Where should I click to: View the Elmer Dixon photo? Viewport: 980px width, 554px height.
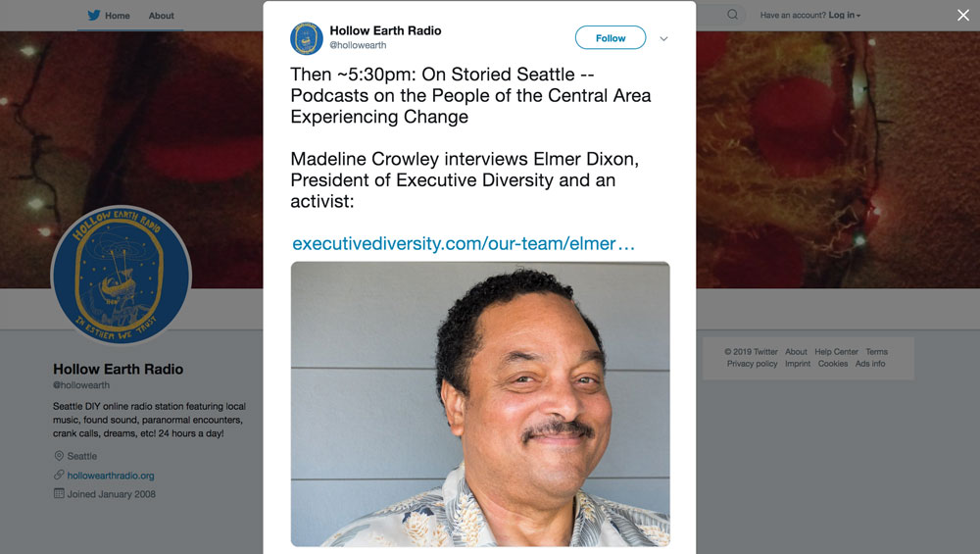pos(480,404)
